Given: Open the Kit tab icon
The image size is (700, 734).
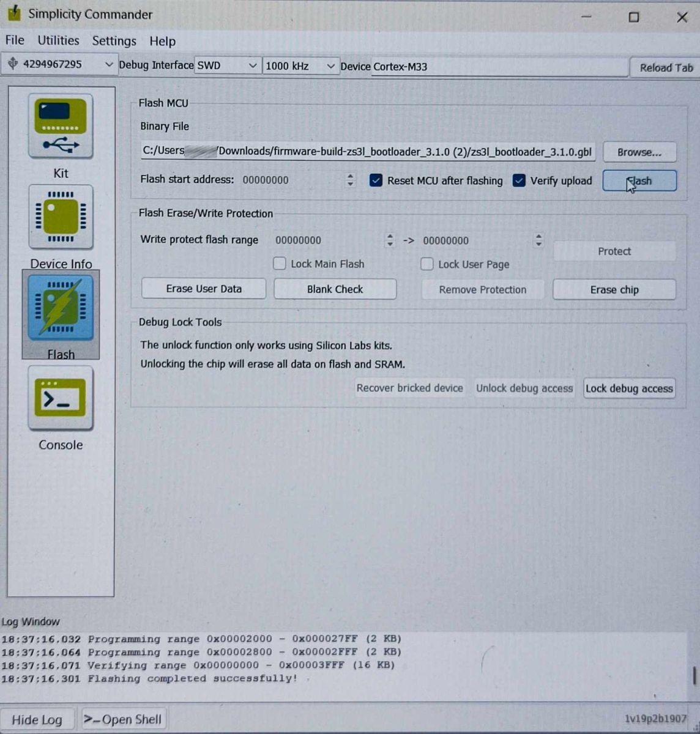Looking at the screenshot, I should (x=61, y=127).
